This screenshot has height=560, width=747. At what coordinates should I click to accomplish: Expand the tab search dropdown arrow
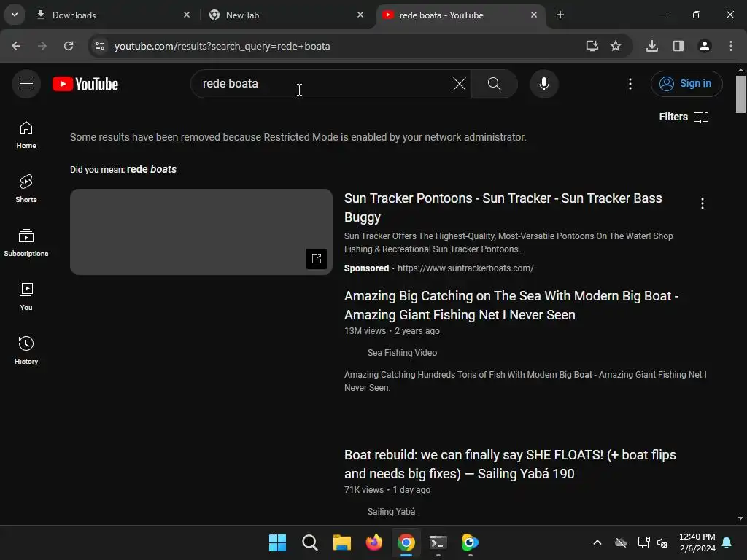tap(15, 15)
